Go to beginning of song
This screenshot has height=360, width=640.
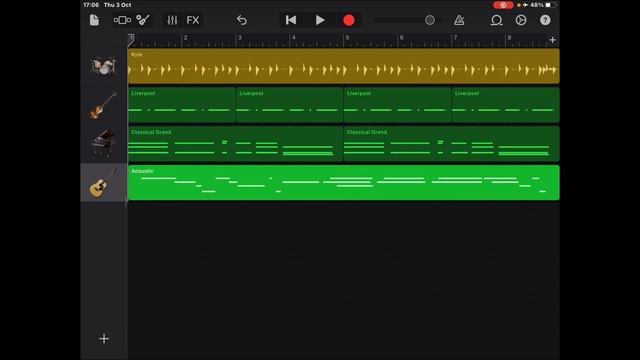291,20
